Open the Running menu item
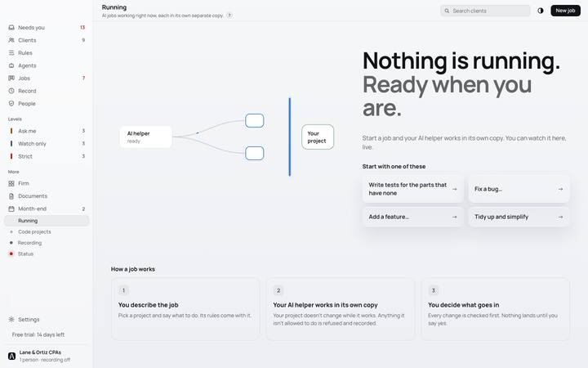The image size is (588, 368). (x=47, y=221)
